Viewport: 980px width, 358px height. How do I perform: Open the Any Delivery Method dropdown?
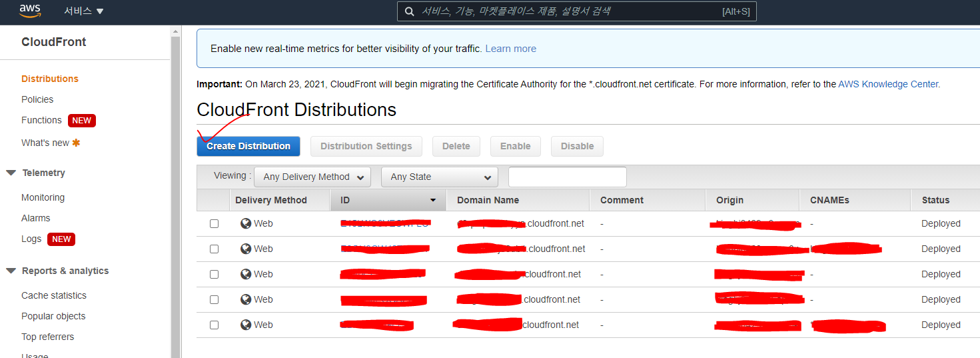(312, 177)
